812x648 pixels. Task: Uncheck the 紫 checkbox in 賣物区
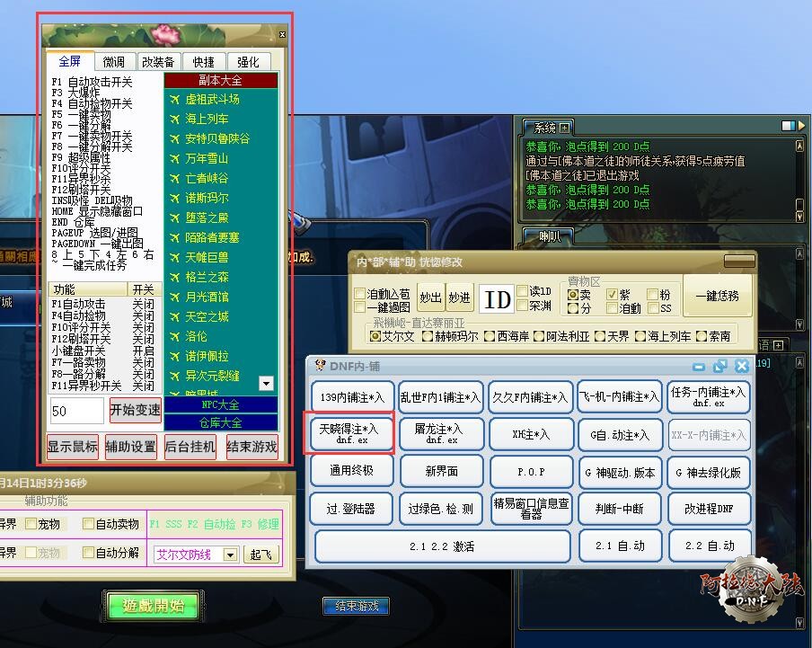[x=612, y=294]
